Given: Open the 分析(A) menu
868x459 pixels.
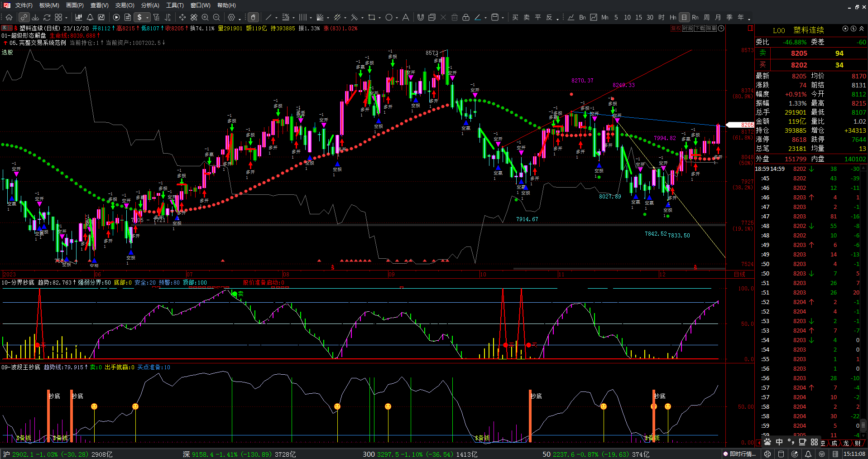Looking at the screenshot, I should click(150, 5).
